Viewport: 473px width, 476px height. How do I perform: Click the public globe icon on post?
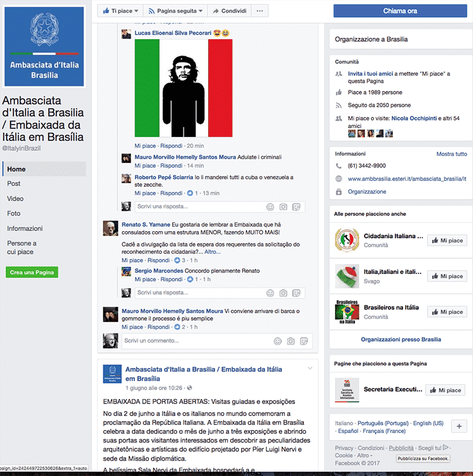pyautogui.click(x=189, y=388)
